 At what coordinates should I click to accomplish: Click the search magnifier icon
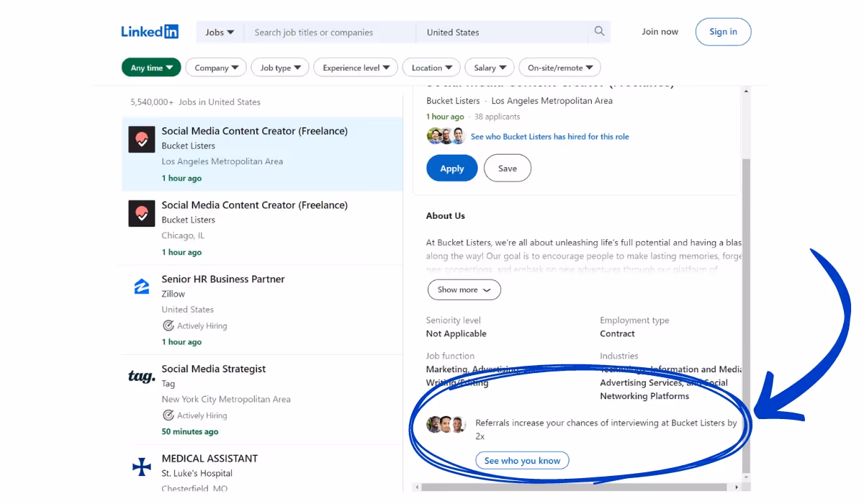click(x=599, y=32)
